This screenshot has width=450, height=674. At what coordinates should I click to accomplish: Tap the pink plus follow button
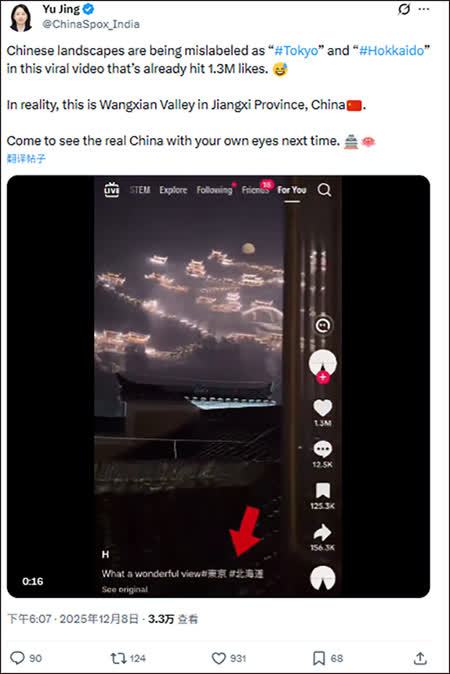[x=323, y=377]
